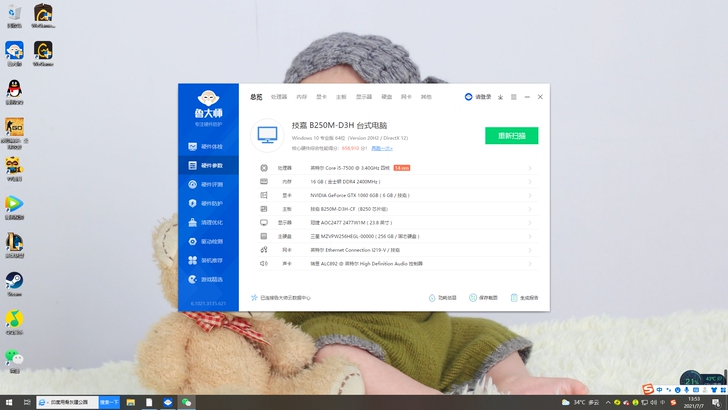Open 清理优化 cleanup section
This screenshot has width=728, height=410.
tap(208, 222)
